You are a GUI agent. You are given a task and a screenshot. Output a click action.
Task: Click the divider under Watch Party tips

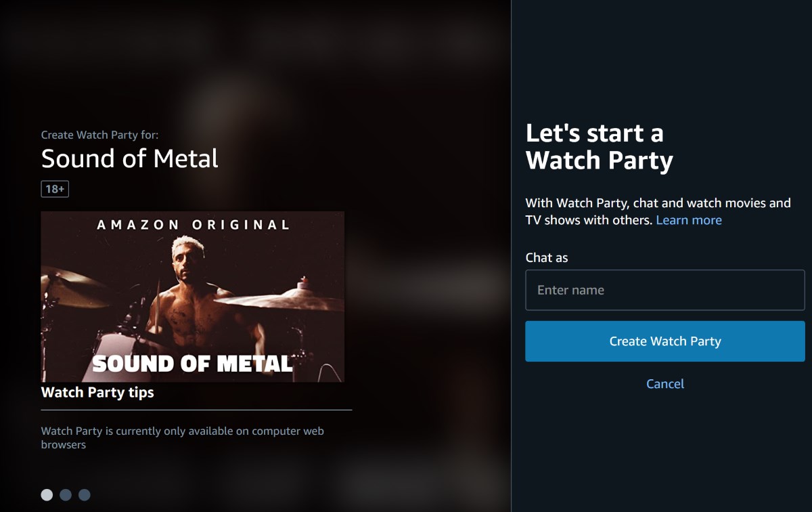[196, 408]
